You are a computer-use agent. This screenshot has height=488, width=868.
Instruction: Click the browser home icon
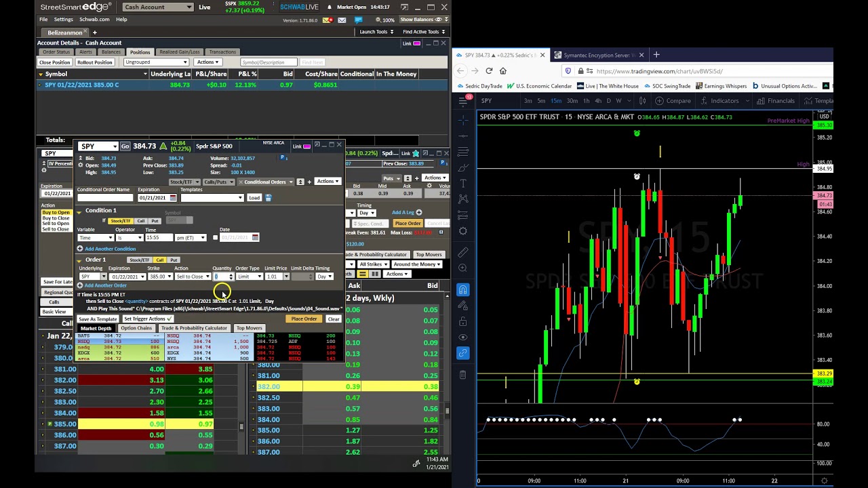(x=503, y=70)
